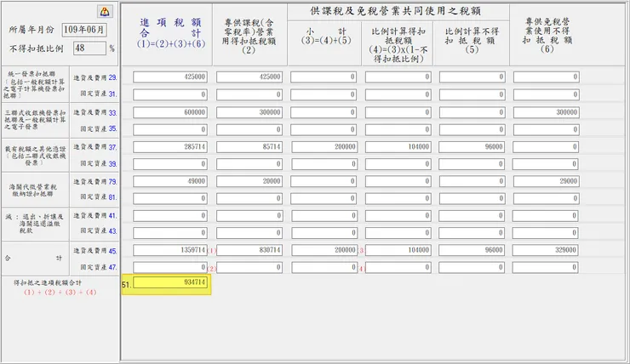Click row 33 column (3) subtotal field
Image resolution: width=630 pixels, height=364 pixels.
(x=324, y=112)
